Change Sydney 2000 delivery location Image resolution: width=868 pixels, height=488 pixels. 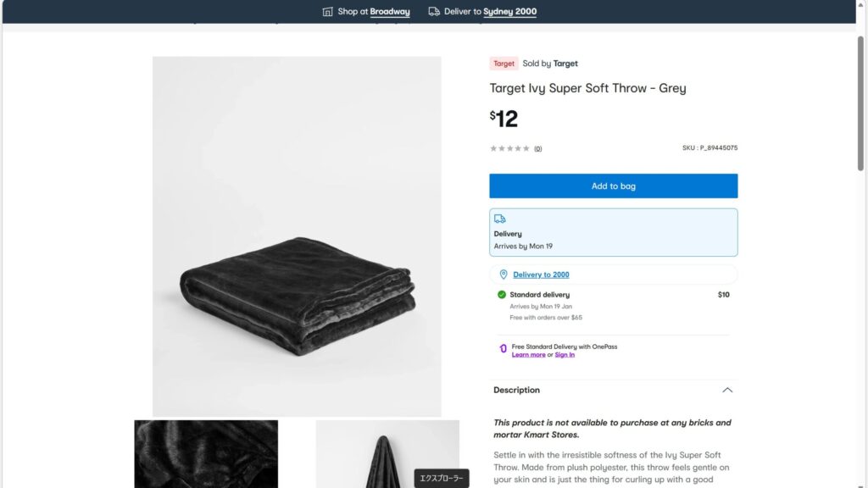coord(509,12)
